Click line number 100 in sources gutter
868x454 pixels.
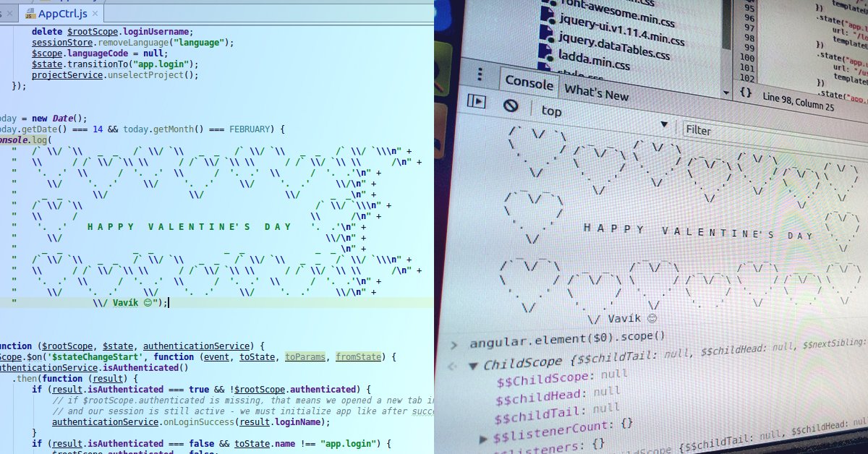click(x=748, y=58)
